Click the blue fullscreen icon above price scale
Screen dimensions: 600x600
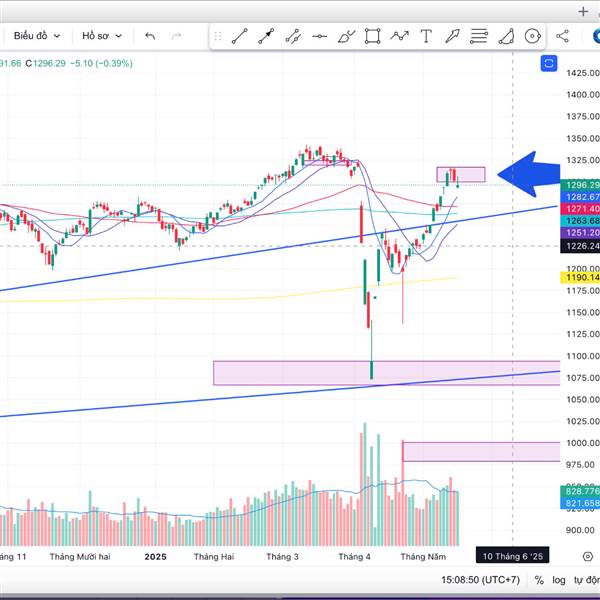[x=549, y=63]
